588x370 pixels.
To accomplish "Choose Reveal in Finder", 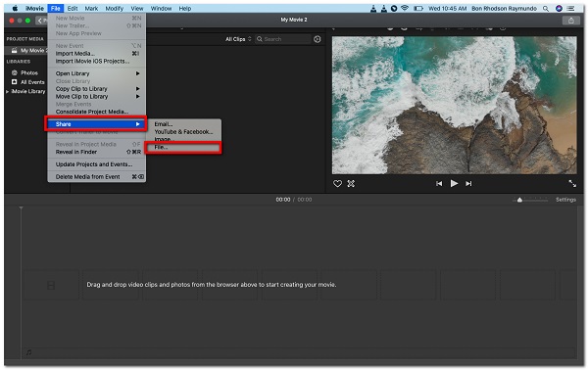I will 97,152.
